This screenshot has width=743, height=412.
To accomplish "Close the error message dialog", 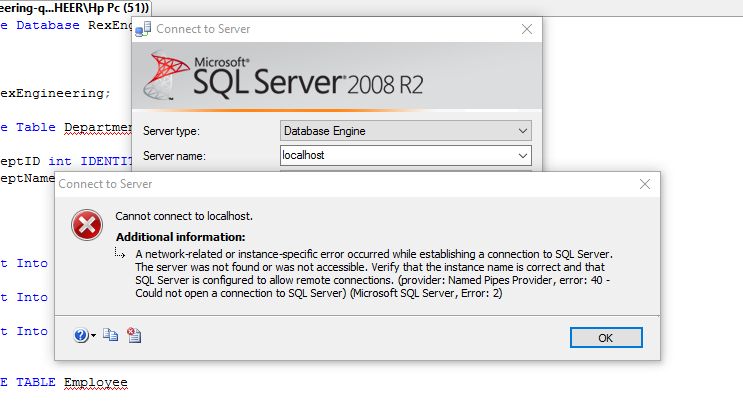I will pos(644,184).
